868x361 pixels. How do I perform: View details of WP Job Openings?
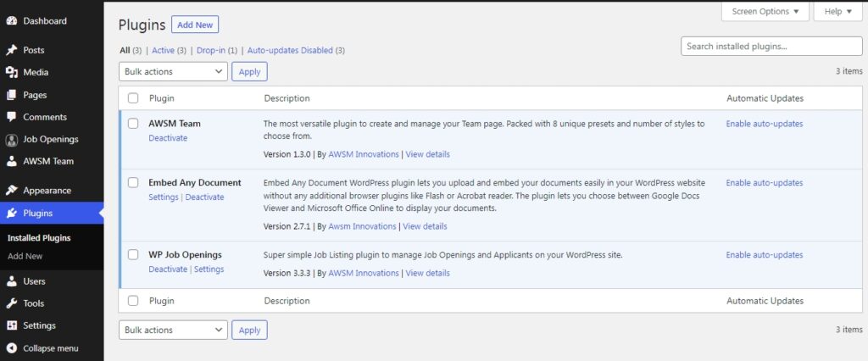pyautogui.click(x=428, y=273)
